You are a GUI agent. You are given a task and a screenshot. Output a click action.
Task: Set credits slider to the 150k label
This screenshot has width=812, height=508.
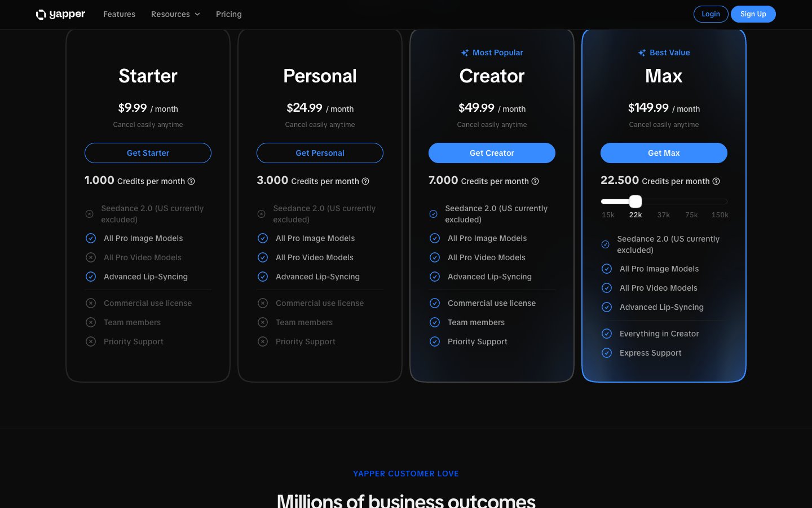coord(720,214)
